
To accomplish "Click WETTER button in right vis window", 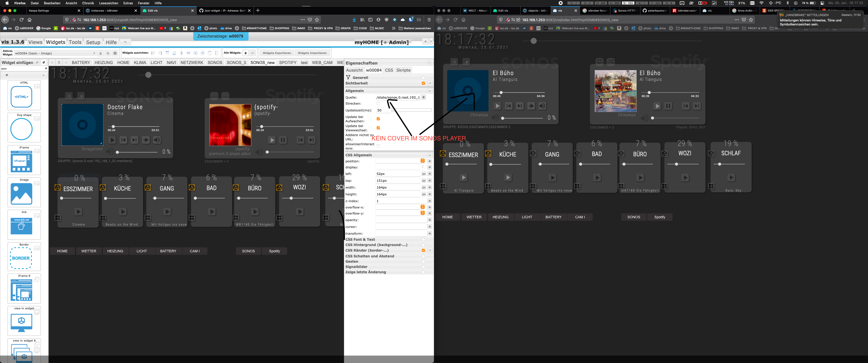I will click(x=474, y=217).
